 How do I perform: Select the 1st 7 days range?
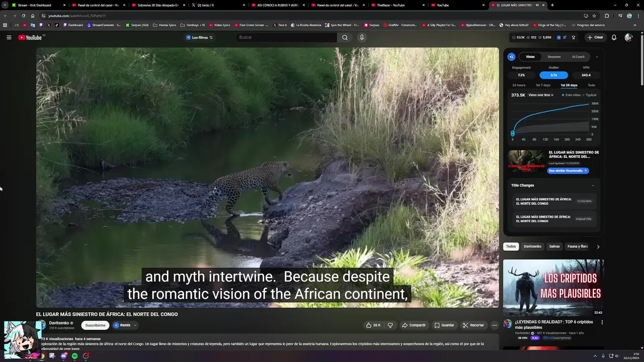coord(543,85)
